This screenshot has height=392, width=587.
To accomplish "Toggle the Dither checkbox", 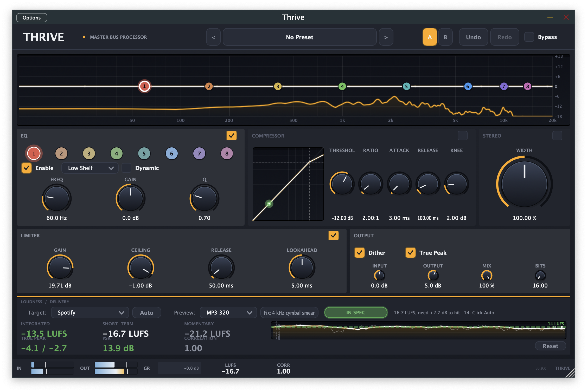I will pyautogui.click(x=360, y=253).
